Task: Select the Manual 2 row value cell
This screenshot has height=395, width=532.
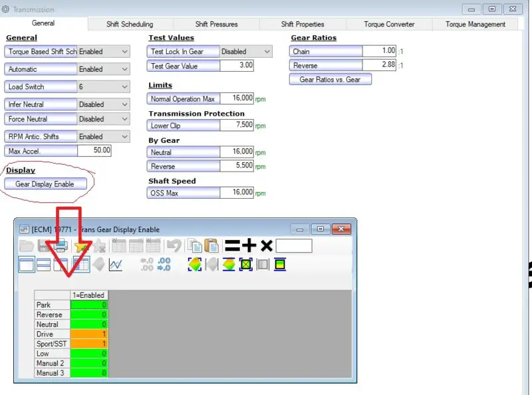Action: point(89,364)
